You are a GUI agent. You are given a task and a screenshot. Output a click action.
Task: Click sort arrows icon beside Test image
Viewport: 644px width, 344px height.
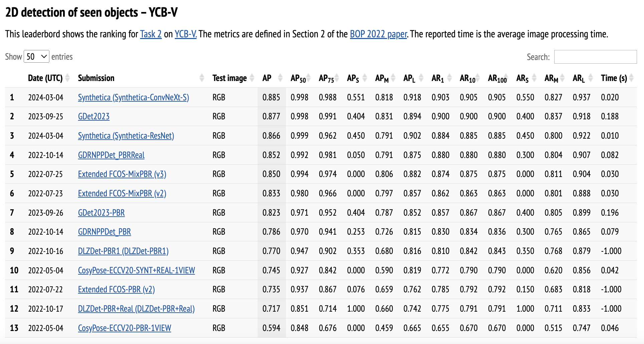[x=252, y=78]
